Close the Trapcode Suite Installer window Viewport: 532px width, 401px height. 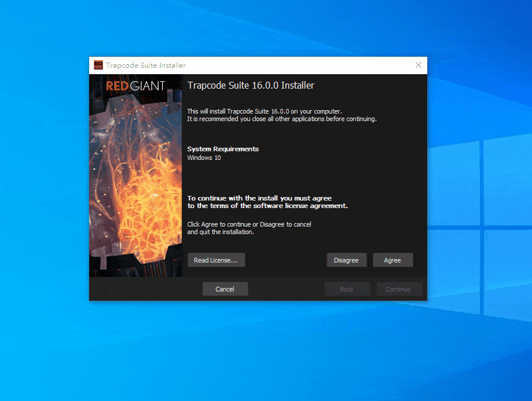click(419, 65)
